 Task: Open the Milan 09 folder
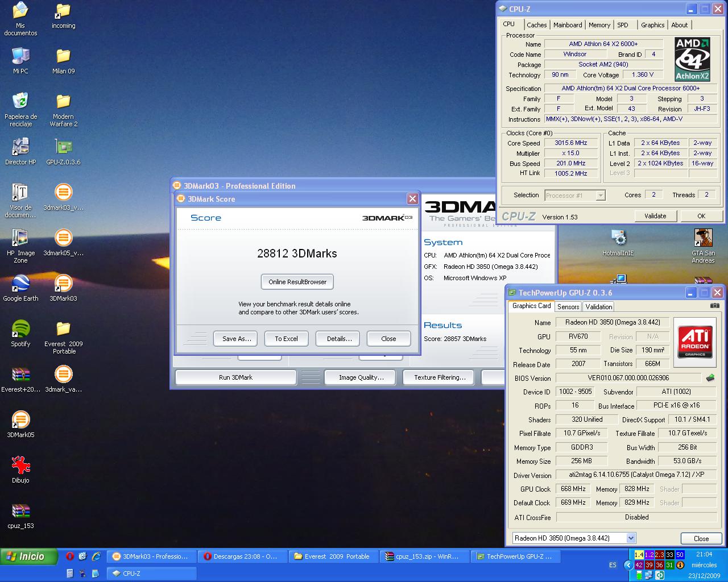[63, 61]
